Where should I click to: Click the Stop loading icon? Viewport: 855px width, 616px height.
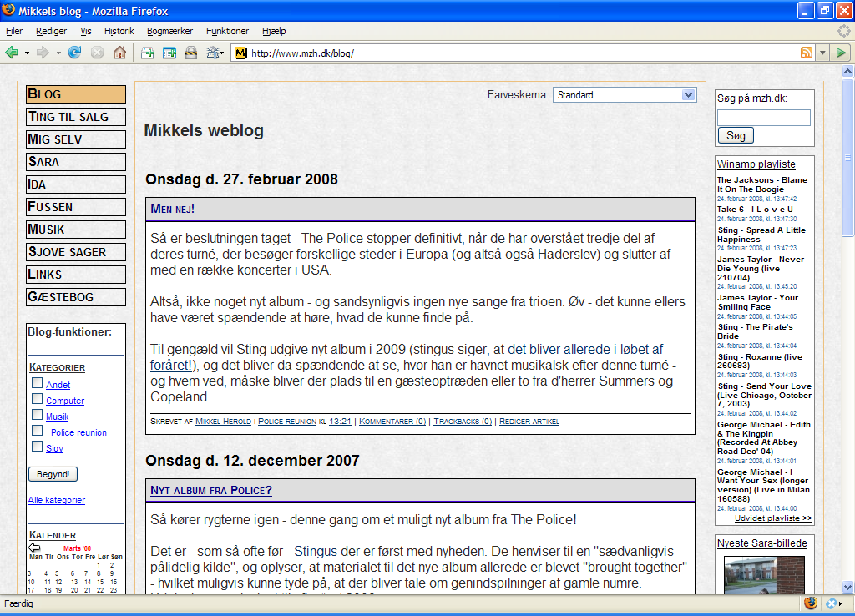(x=97, y=53)
